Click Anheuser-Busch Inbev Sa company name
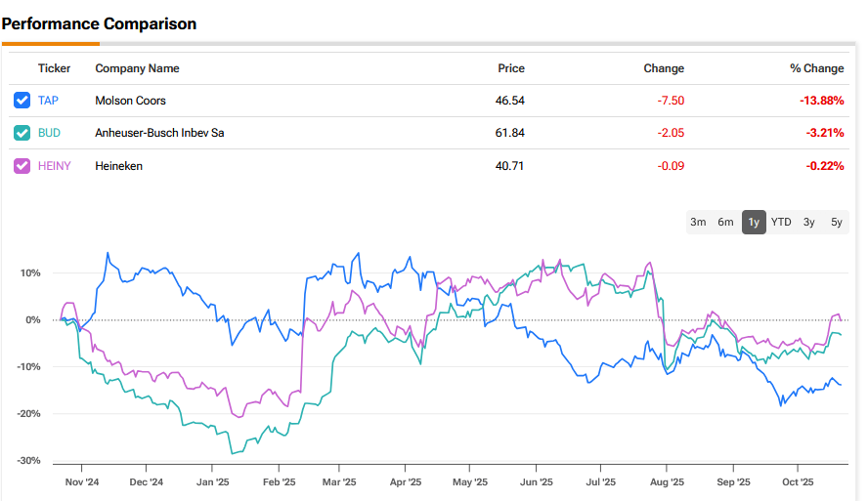 (159, 133)
